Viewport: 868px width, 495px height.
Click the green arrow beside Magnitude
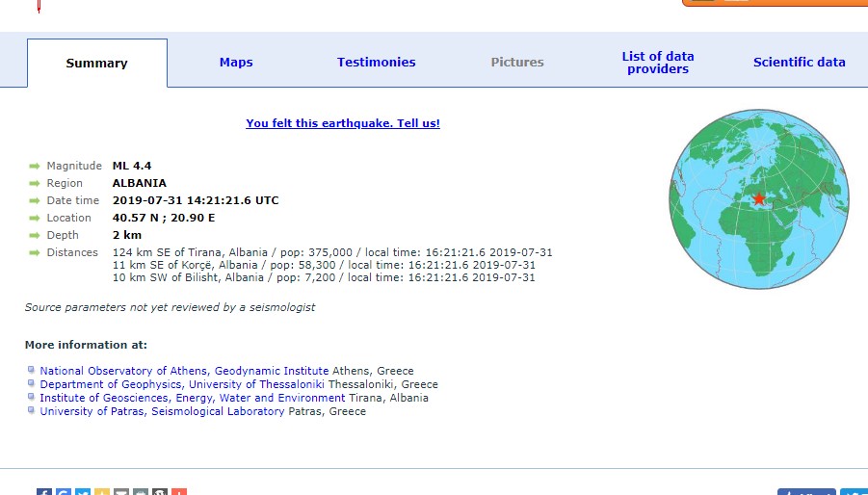[x=34, y=167]
